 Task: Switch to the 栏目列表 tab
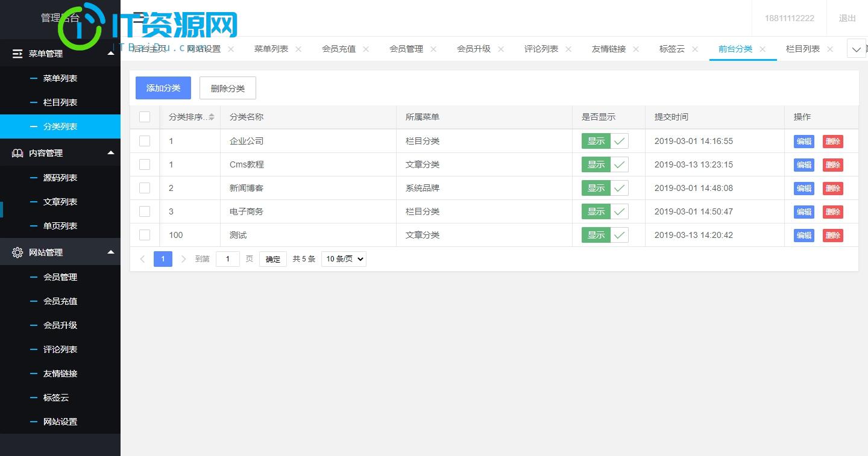tap(803, 49)
